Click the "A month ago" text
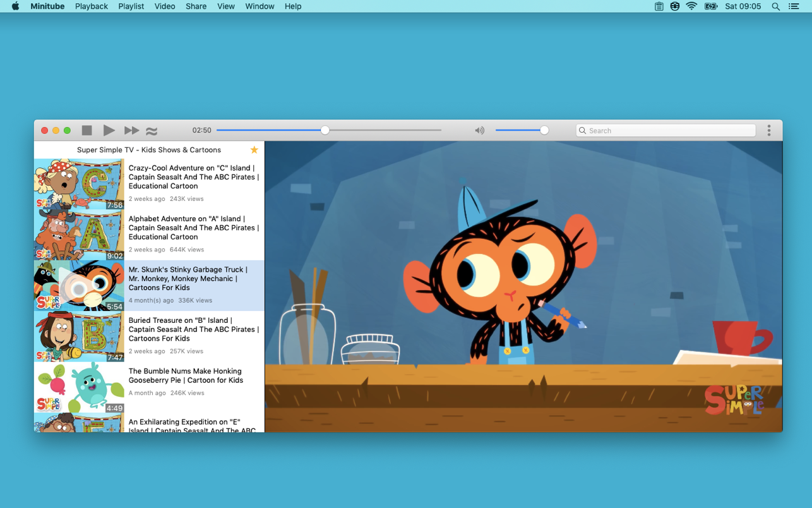The height and width of the screenshot is (508, 812). (147, 393)
